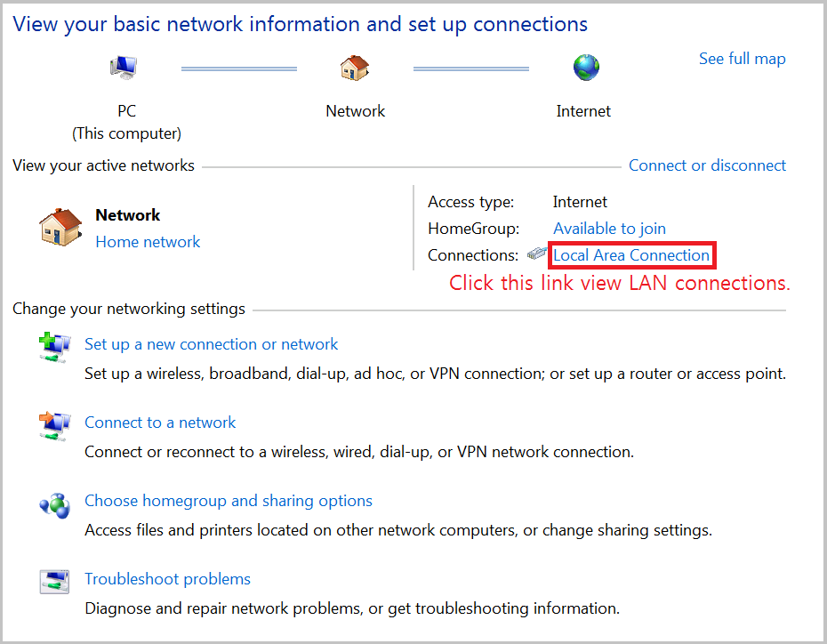
Task: Click the PC computer icon in the network map
Action: click(x=124, y=68)
